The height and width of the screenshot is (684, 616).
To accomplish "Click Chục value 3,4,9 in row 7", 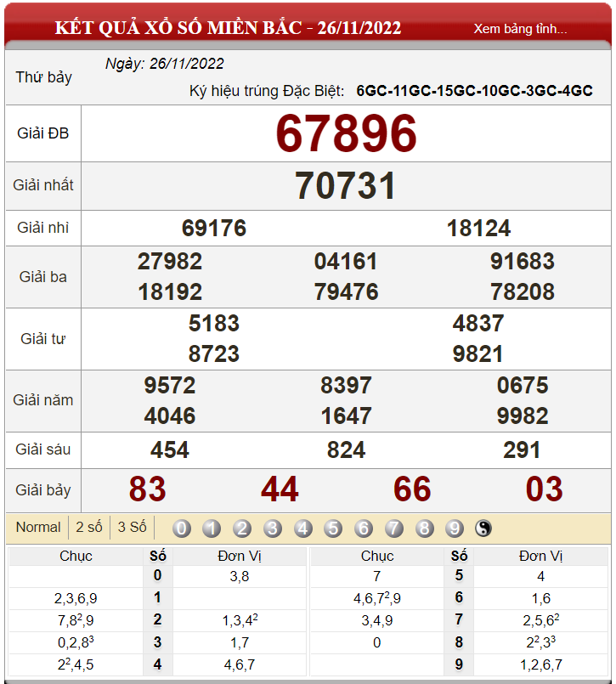I will (377, 621).
